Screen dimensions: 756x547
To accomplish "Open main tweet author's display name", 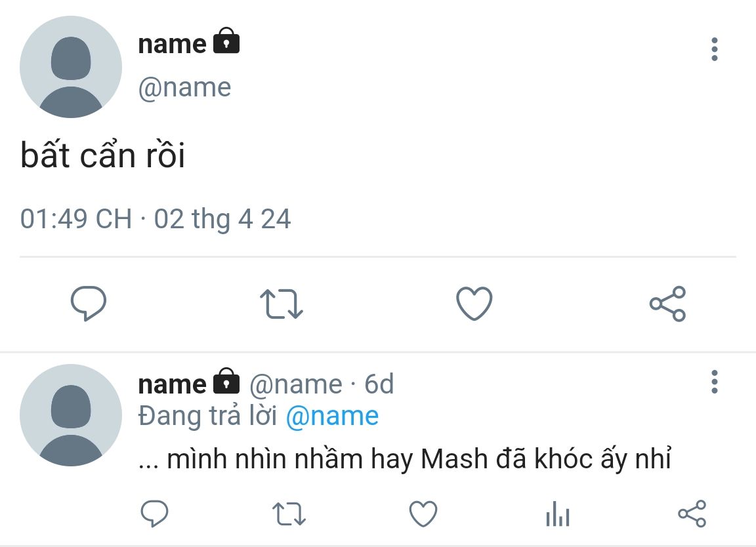I will 172,44.
